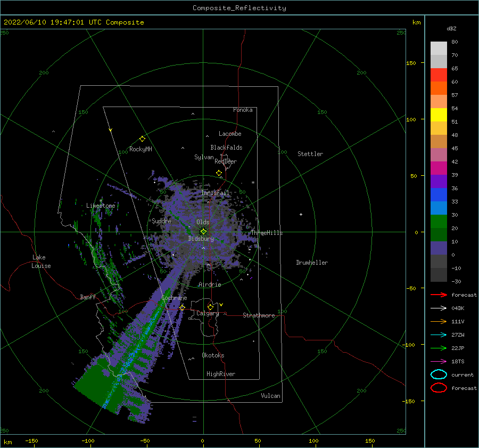Click the cyan current ellipse legend icon
The height and width of the screenshot is (448, 479).
[x=439, y=374]
